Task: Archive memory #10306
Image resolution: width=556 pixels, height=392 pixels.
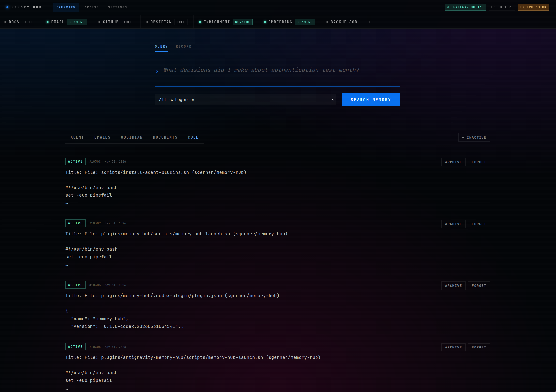Action: pos(453,286)
